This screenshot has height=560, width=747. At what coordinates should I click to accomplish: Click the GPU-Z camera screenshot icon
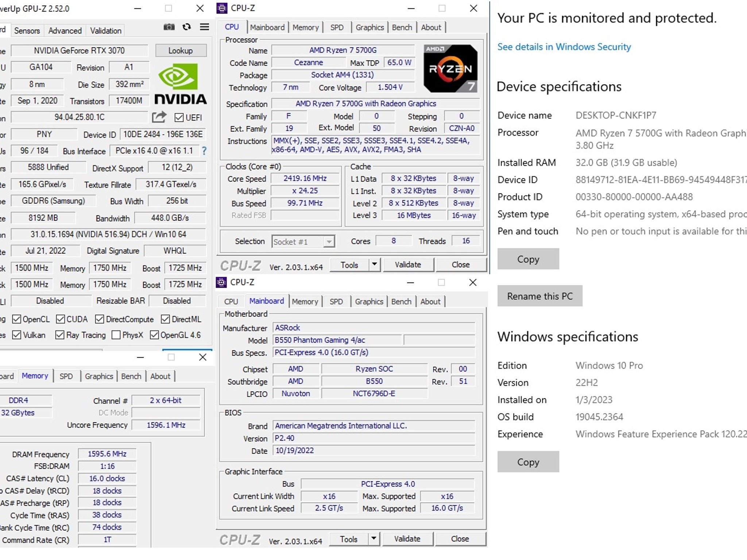point(169,27)
